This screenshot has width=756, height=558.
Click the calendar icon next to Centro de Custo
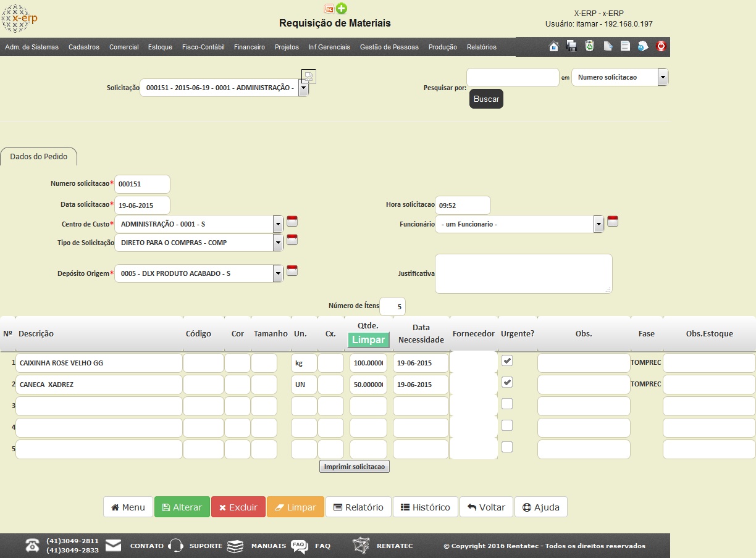click(292, 221)
